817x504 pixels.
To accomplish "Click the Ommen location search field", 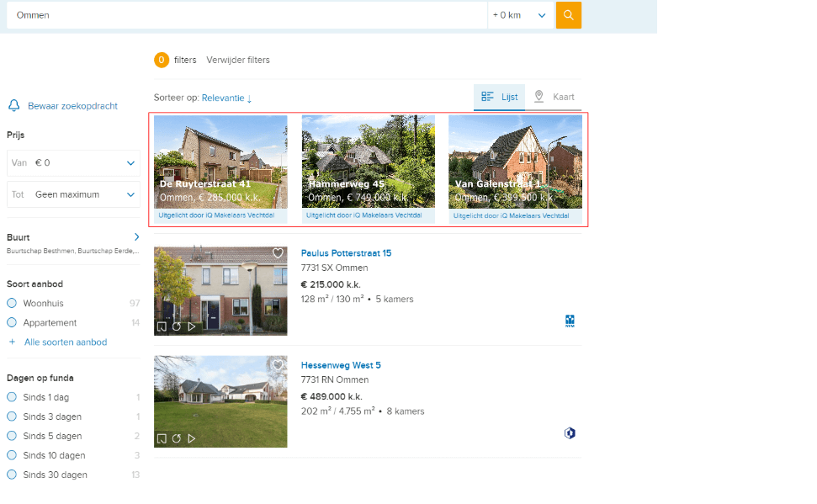I will pos(247,15).
